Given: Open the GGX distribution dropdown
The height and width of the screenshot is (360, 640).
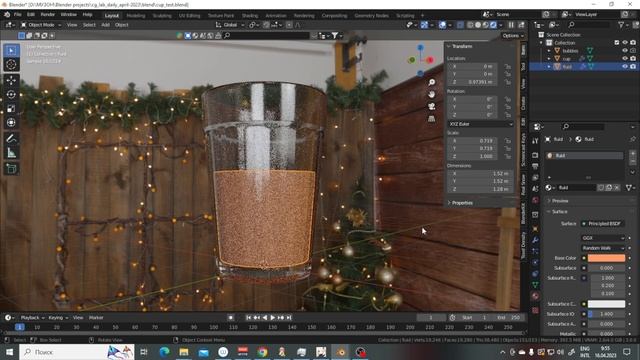Looking at the screenshot, I should point(603,238).
